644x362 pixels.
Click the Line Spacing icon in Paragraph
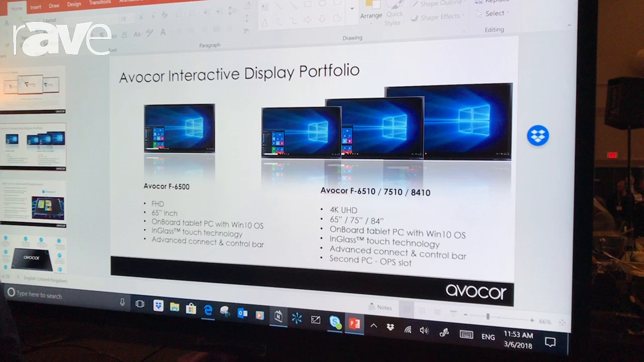[x=232, y=11]
